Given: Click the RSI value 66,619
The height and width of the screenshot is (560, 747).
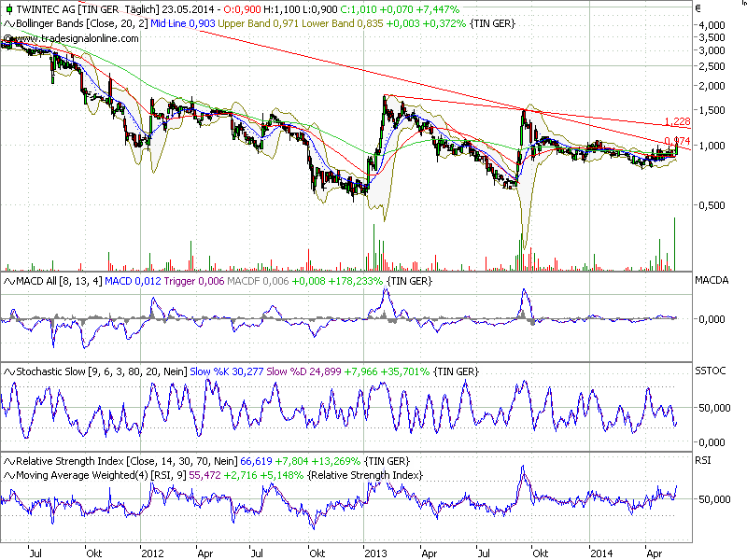Looking at the screenshot, I should click(x=256, y=461).
